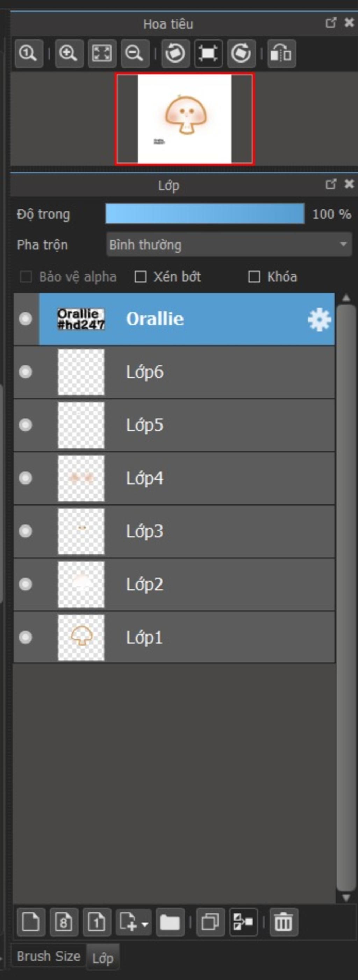Delete layer with trash icon
Screen dimensions: 358x980
(284, 922)
